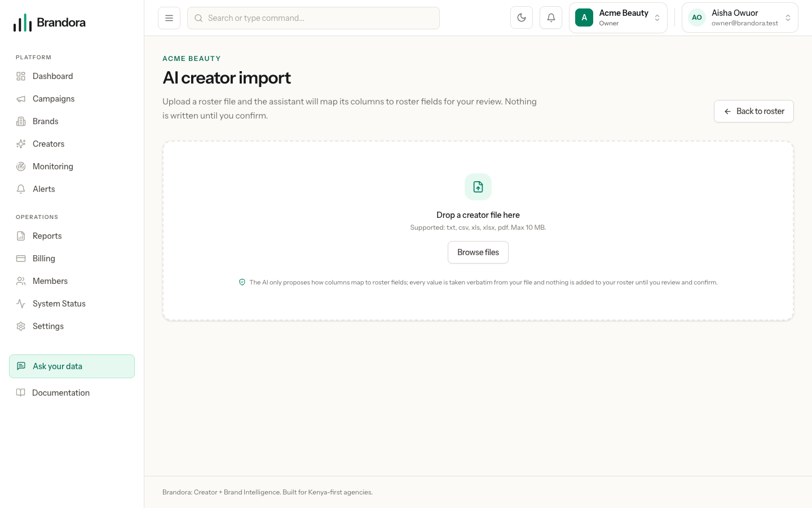Click the Brandora logo icon
The width and height of the screenshot is (812, 508).
(23, 23)
